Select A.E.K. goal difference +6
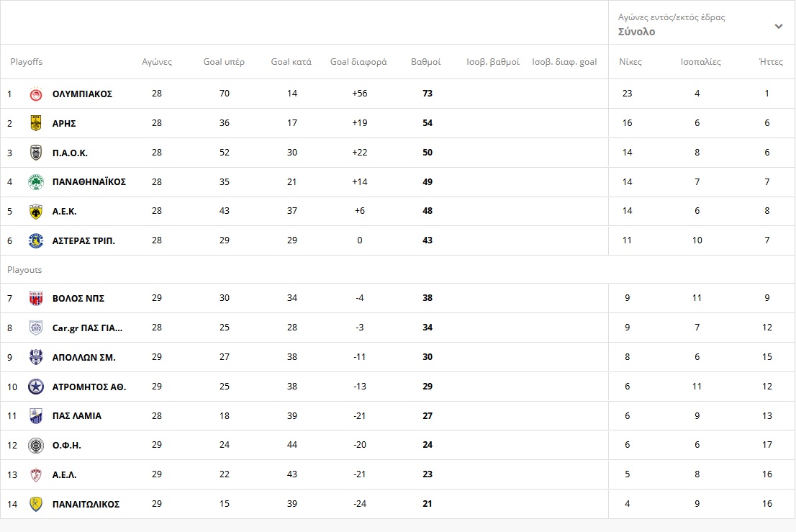 pos(359,211)
